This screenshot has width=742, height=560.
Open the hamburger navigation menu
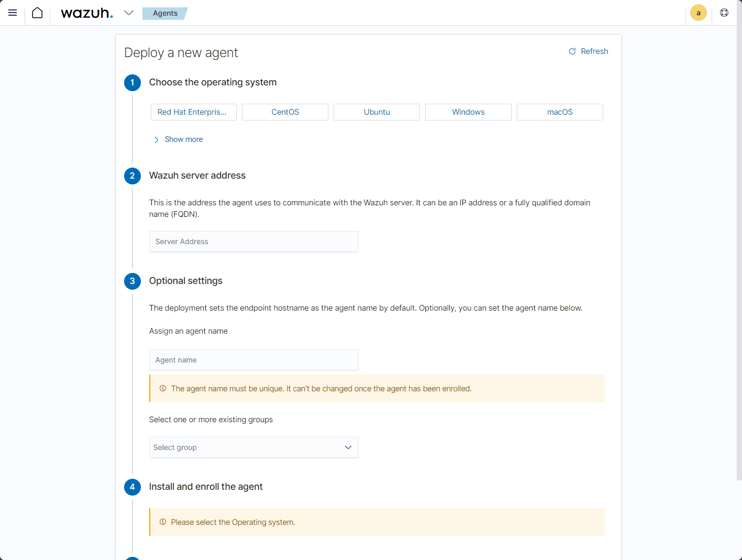click(x=13, y=13)
